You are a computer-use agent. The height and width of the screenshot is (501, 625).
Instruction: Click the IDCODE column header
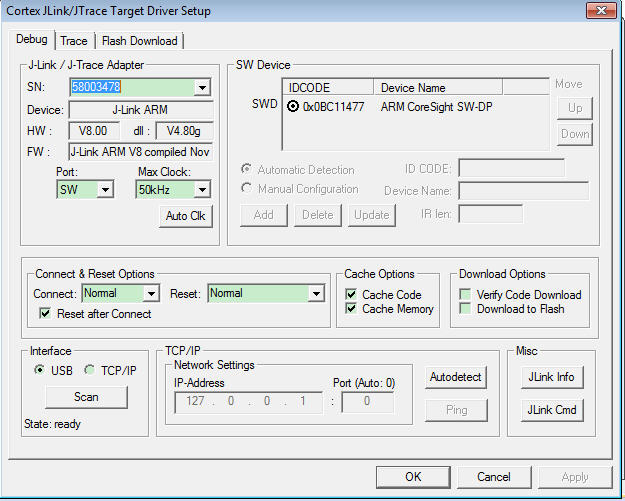click(328, 87)
